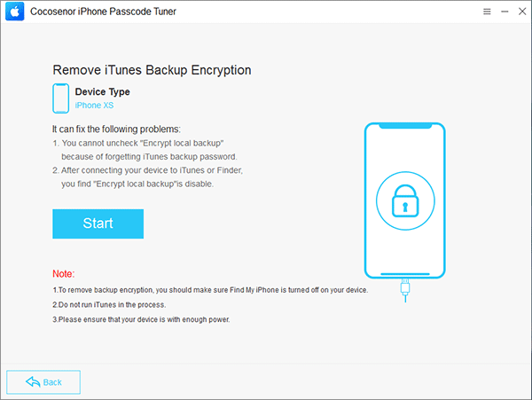The image size is (532, 400).
Task: Click 'It can fix the following problems' text
Action: [116, 129]
